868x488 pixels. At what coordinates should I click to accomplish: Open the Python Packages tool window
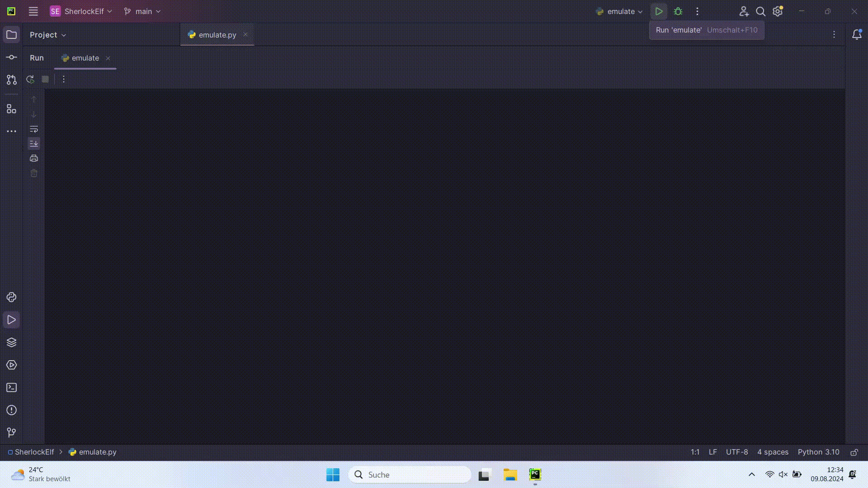[x=11, y=343]
